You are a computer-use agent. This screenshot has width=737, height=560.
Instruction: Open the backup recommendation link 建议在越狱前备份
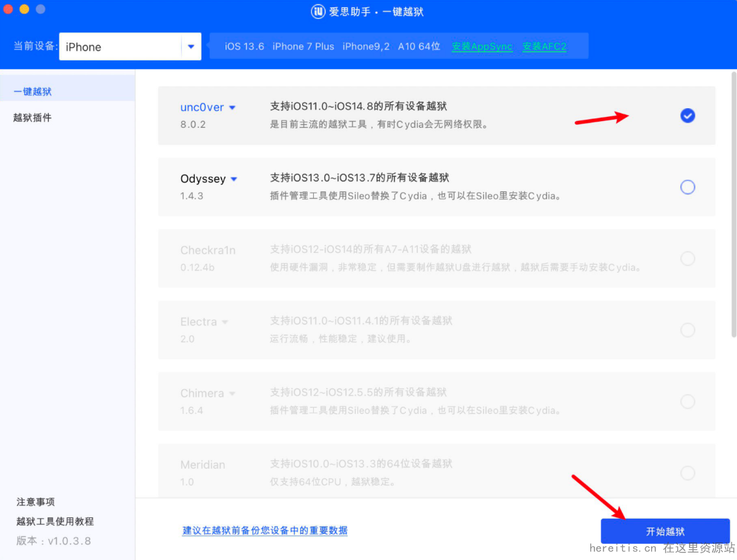[x=264, y=530]
